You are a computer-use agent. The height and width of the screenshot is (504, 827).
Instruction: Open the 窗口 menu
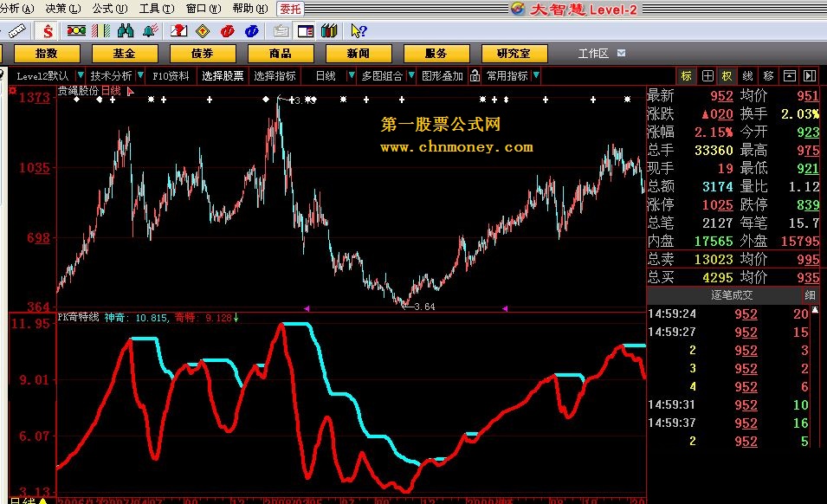[204, 9]
